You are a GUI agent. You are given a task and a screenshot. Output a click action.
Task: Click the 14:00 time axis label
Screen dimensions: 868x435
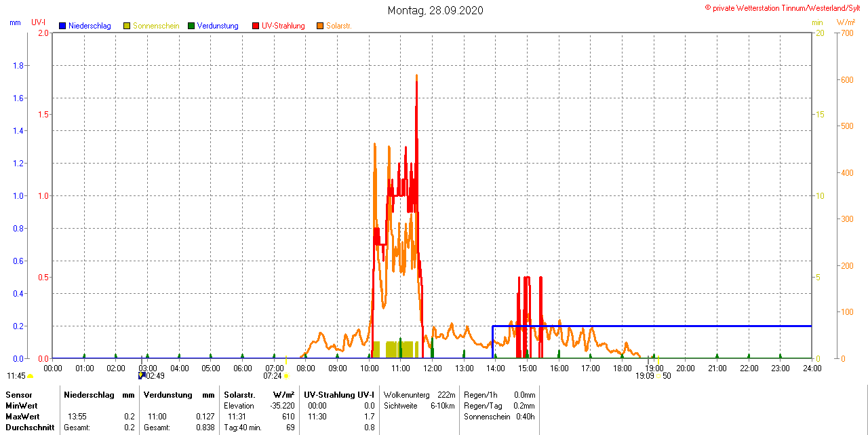tap(496, 368)
